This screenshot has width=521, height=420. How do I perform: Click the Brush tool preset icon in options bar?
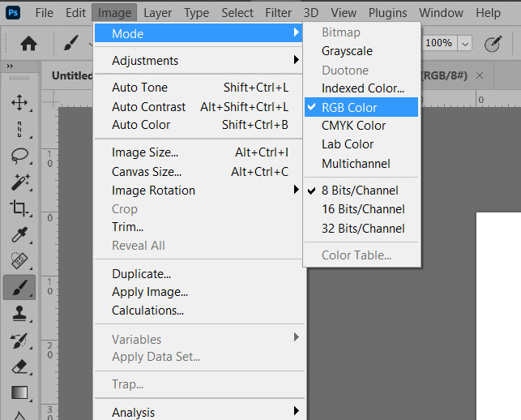tap(70, 43)
